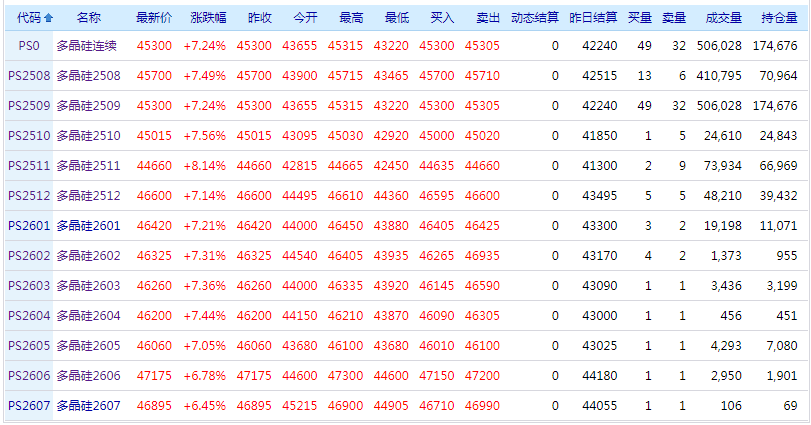Open contract code PS2603
The height and width of the screenshot is (425, 811).
[x=29, y=285]
